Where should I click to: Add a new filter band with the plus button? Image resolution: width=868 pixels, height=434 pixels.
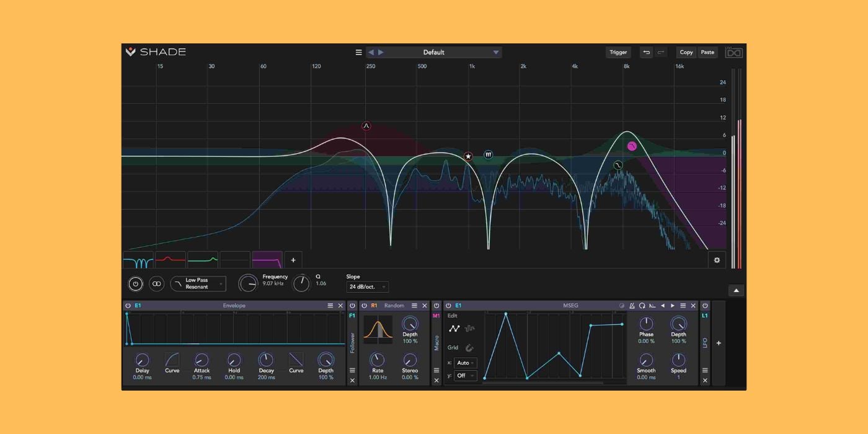pos(293,260)
